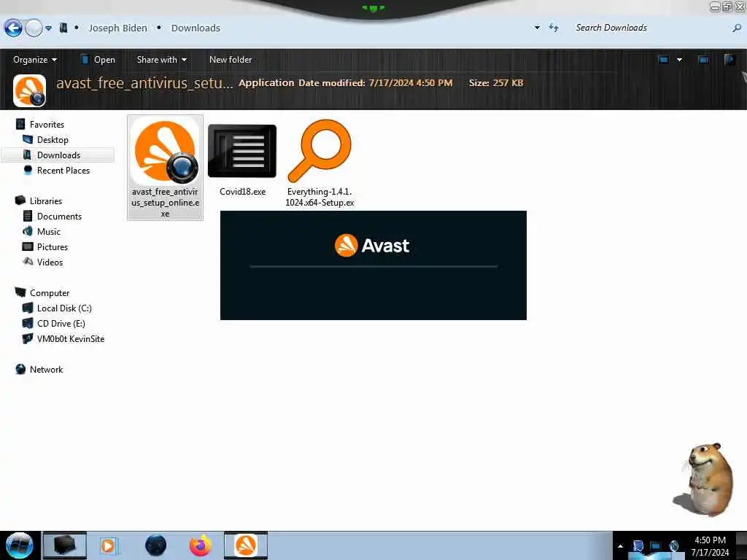Click the search magnifier icon
The height and width of the screenshot is (560, 747).
pyautogui.click(x=737, y=28)
